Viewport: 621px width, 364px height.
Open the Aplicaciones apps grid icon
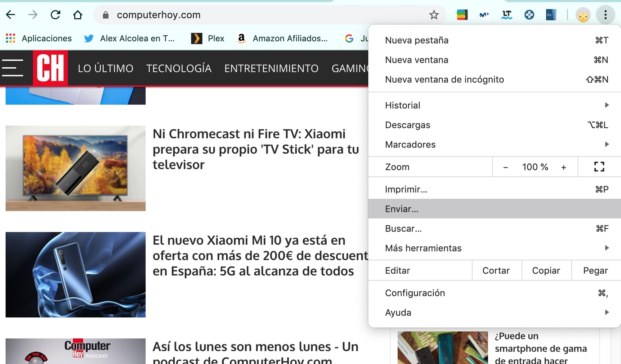[x=10, y=38]
